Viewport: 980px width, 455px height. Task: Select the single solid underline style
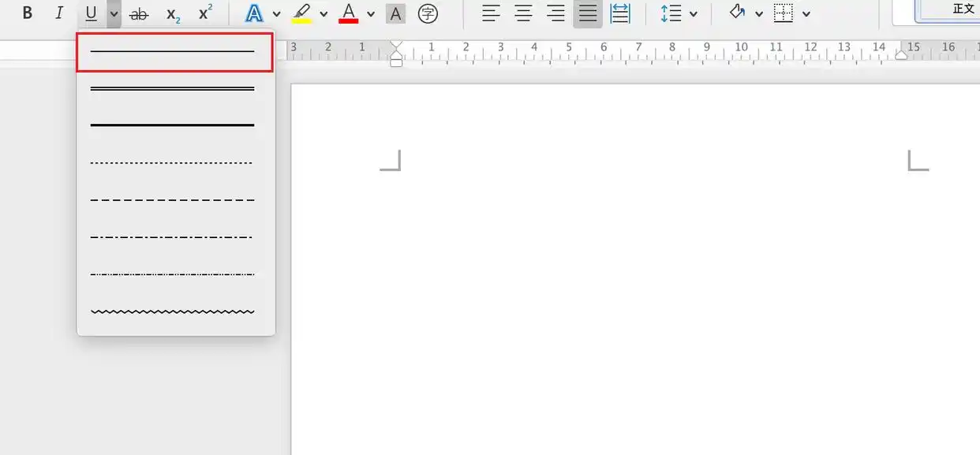pyautogui.click(x=174, y=52)
